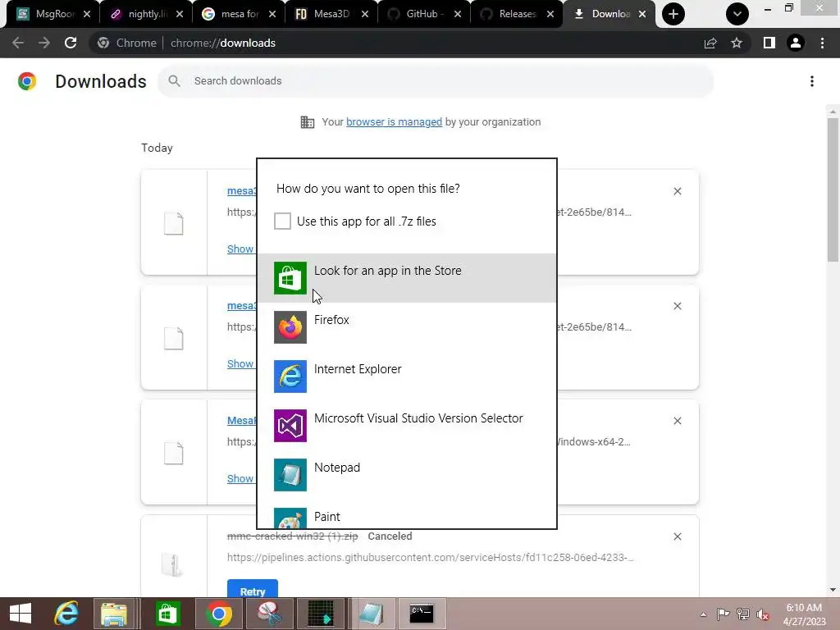Screen dimensions: 840x630
Task: Choose Notepad from the app list
Action: (x=407, y=475)
